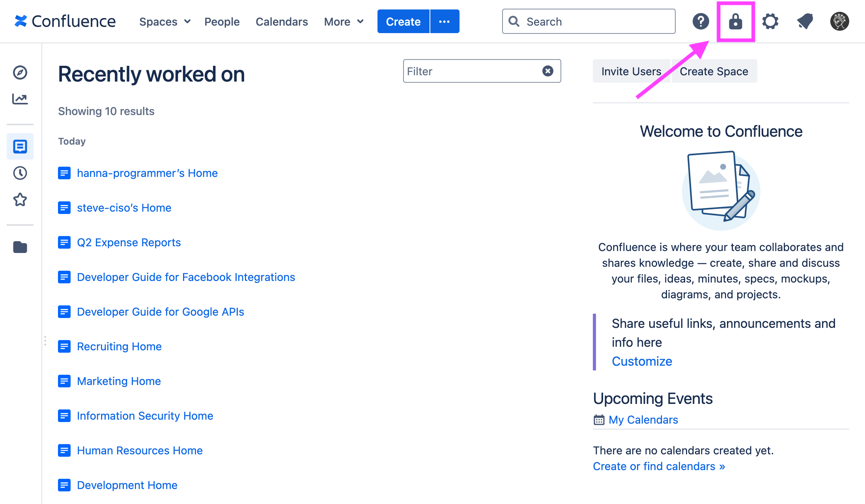Screen dimensions: 865x504
Task: Open the Create ellipsis dropdown
Action: point(445,21)
